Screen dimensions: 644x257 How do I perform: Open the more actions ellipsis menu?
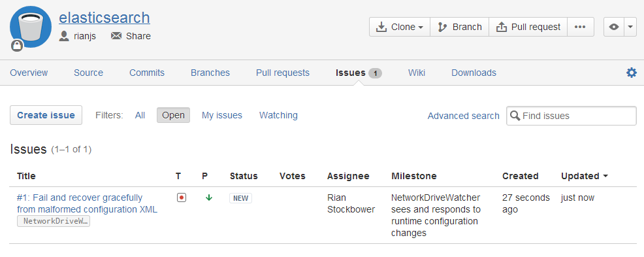[581, 27]
